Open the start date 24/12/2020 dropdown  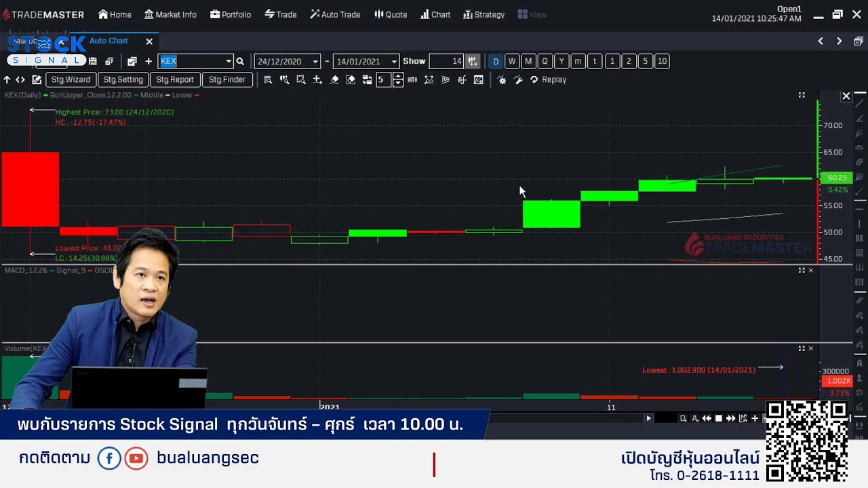click(315, 62)
